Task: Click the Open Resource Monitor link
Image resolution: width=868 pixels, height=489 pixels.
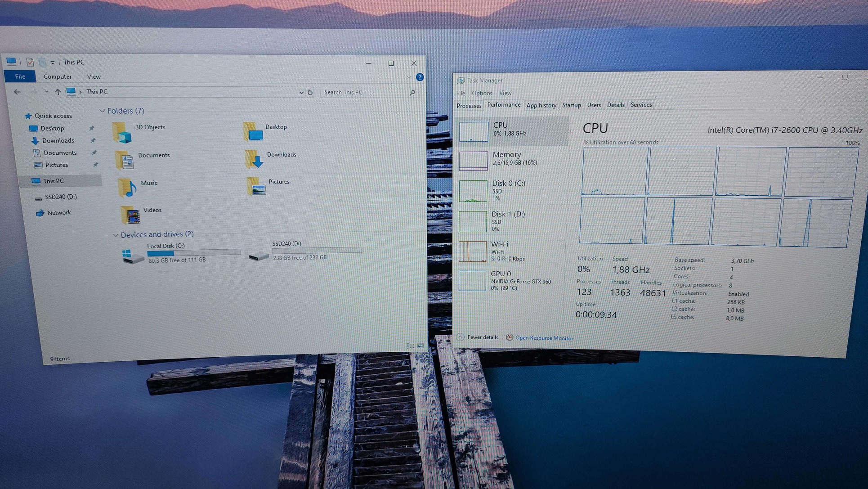Action: tap(544, 338)
